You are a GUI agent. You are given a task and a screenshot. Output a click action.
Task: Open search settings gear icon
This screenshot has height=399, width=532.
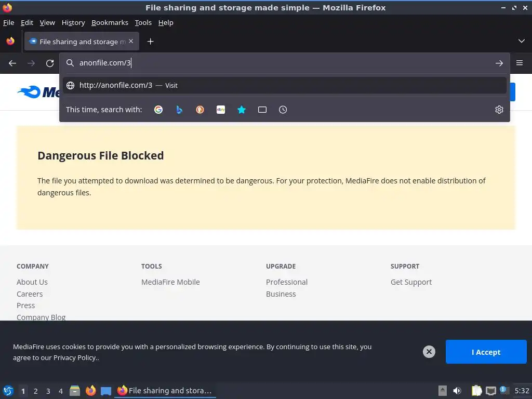tap(499, 110)
